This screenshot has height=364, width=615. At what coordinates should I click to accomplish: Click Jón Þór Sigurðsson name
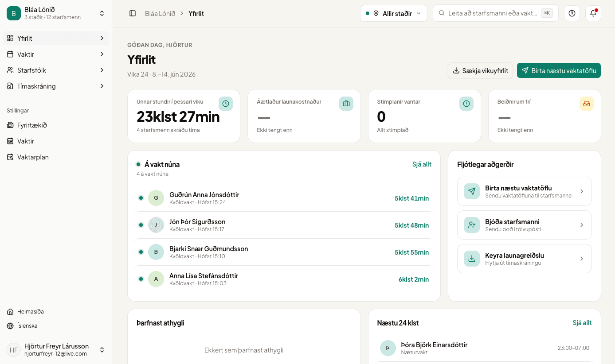pyautogui.click(x=197, y=221)
